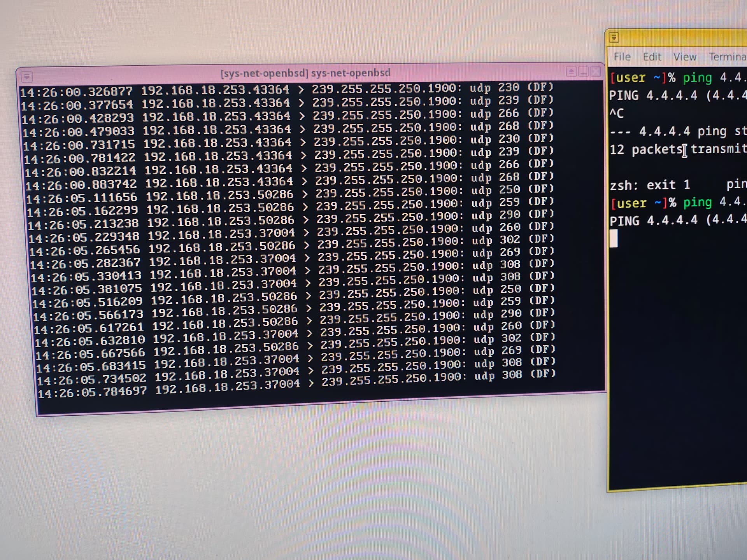The image size is (747, 560).
Task: Click timestamp 14:26:05.632810 in the tcpdump output
Action: (90, 341)
